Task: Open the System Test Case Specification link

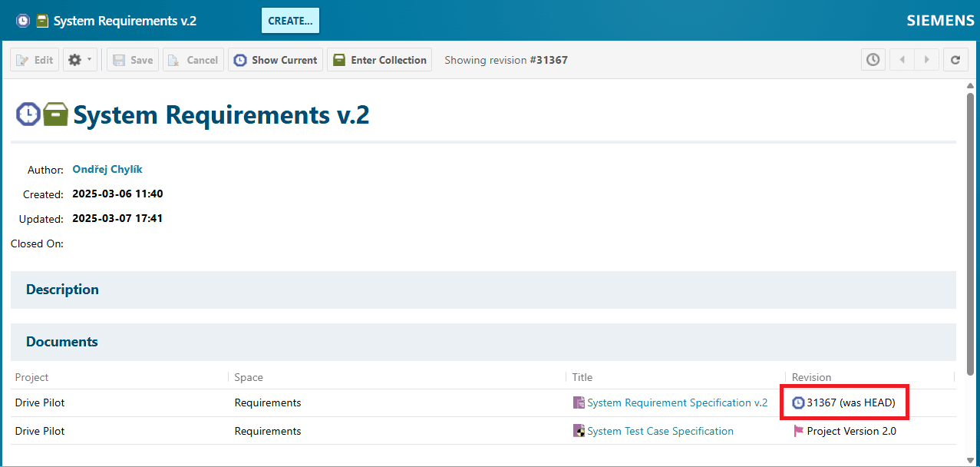Action: coord(660,432)
